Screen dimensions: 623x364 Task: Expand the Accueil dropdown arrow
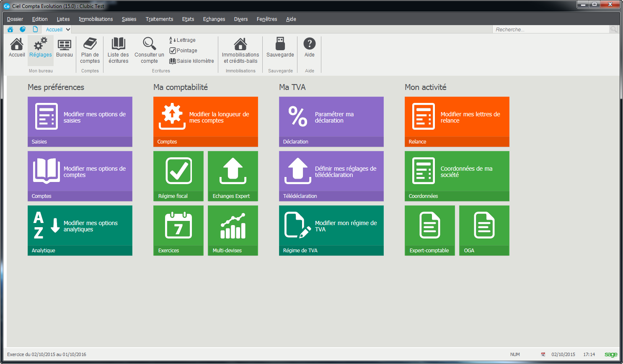(68, 30)
